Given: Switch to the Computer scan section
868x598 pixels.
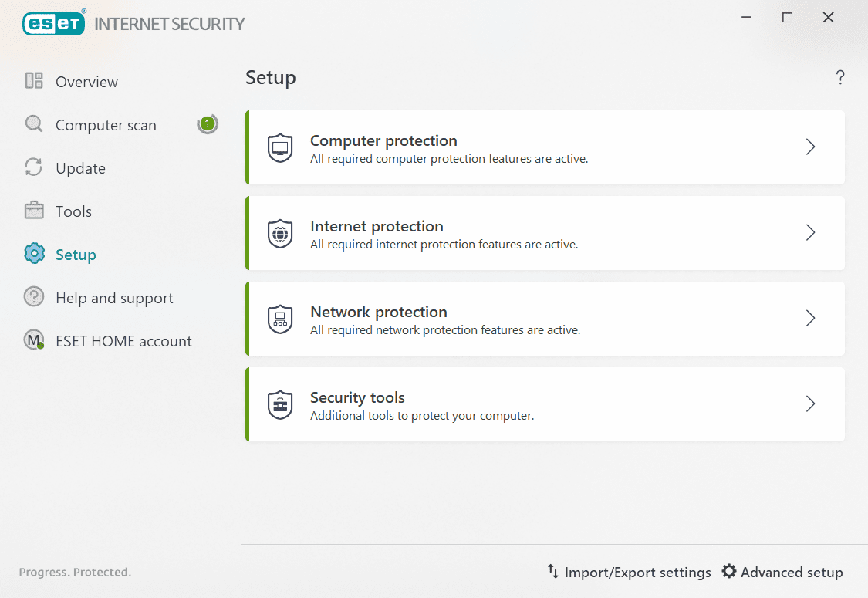Looking at the screenshot, I should coord(106,124).
